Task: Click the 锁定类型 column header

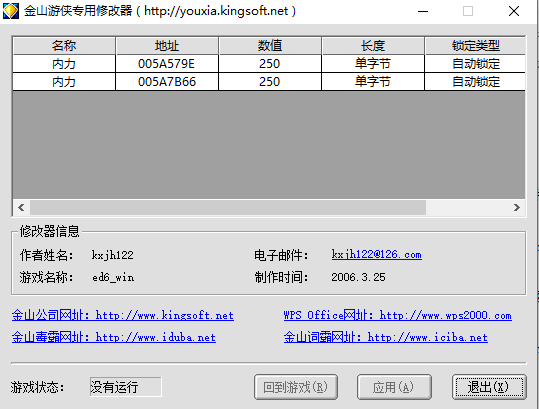Action: tap(475, 46)
